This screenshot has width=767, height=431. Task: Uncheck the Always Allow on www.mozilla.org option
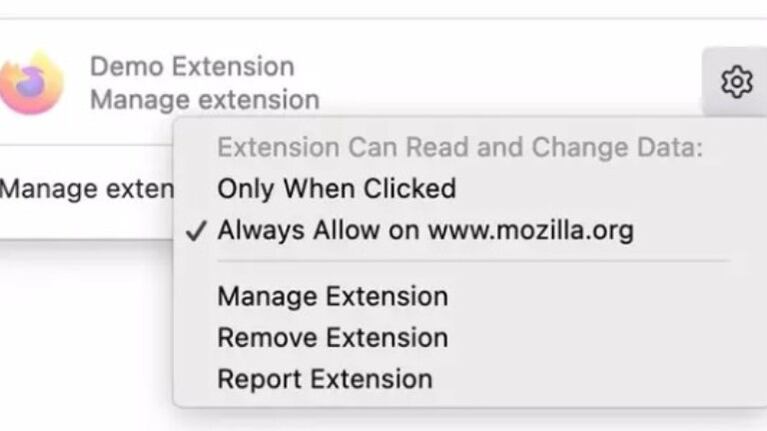425,231
